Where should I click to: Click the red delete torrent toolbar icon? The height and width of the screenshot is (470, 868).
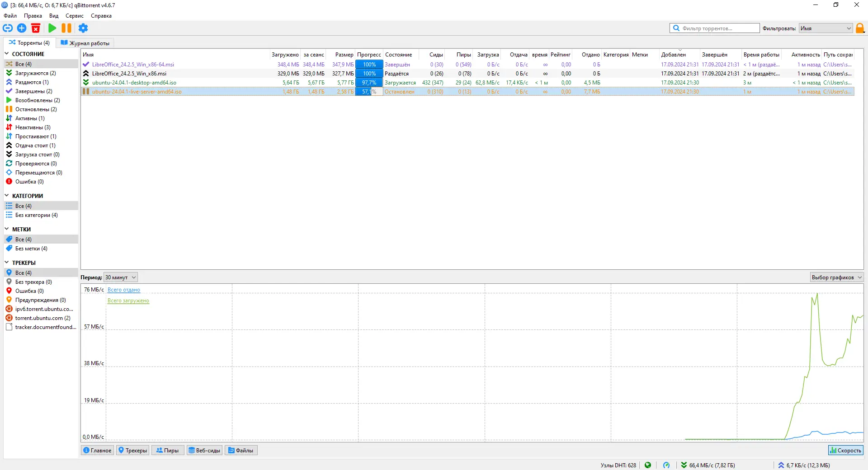36,28
